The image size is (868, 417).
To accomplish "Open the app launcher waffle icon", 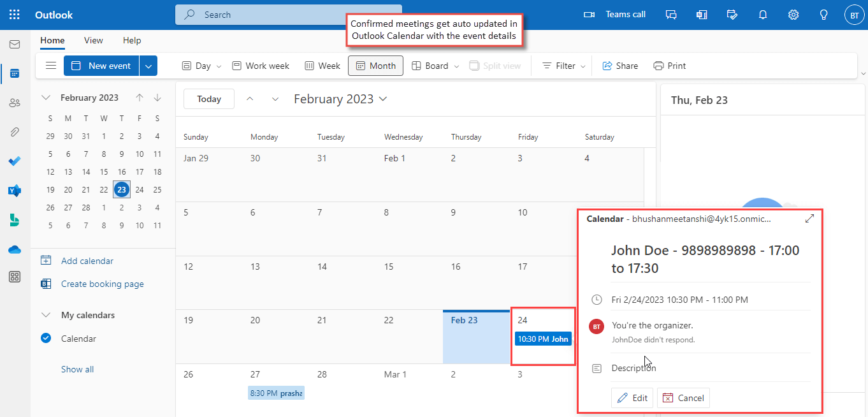I will click(15, 15).
